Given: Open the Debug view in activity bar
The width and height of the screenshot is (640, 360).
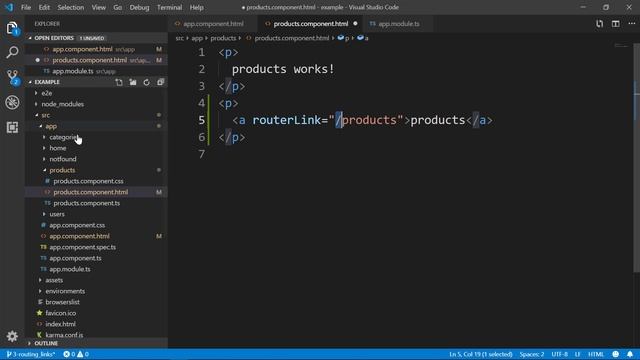Looking at the screenshot, I should pyautogui.click(x=12, y=102).
